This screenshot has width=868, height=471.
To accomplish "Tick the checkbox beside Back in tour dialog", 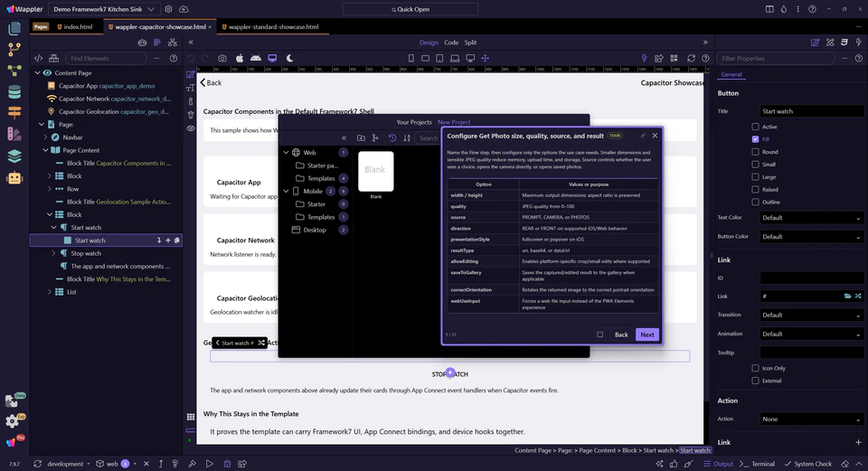I will [x=599, y=334].
